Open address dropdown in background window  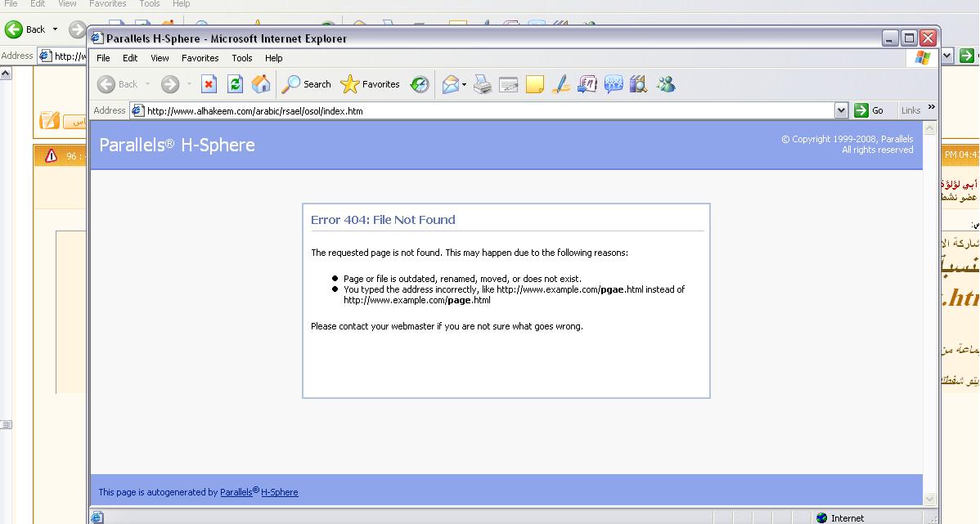point(947,56)
